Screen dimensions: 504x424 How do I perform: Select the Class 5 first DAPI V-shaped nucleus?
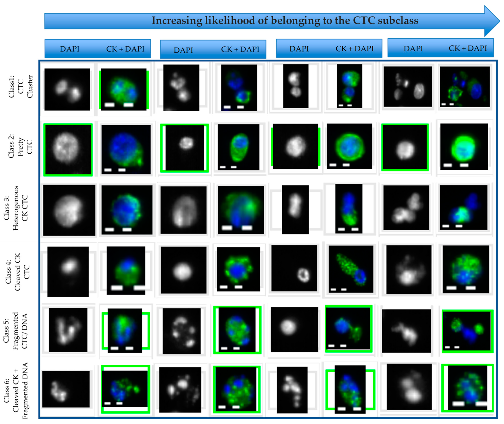68,330
